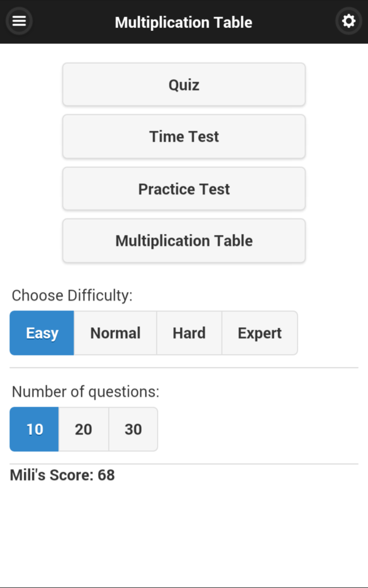Click the divider line above Mili's Score
The image size is (368, 588).
pyautogui.click(x=184, y=464)
